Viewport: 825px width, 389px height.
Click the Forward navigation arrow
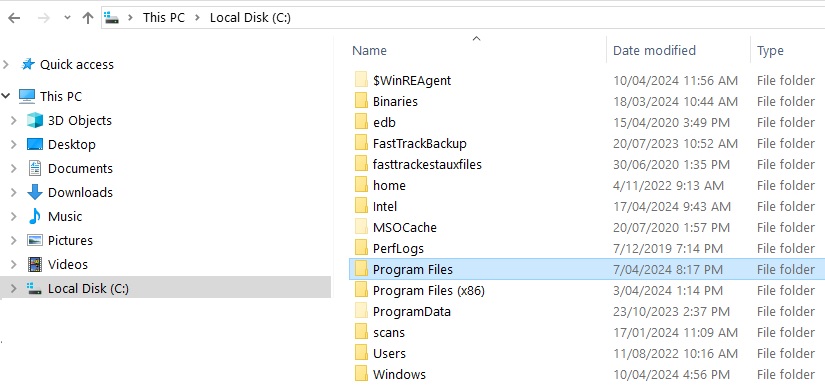[x=44, y=18]
